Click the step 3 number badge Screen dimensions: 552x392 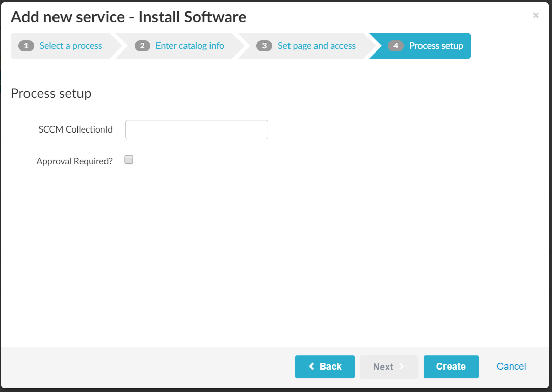tap(264, 46)
